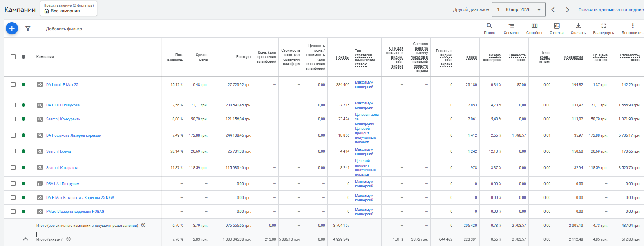Go to the previous date range arrow

coord(553,10)
